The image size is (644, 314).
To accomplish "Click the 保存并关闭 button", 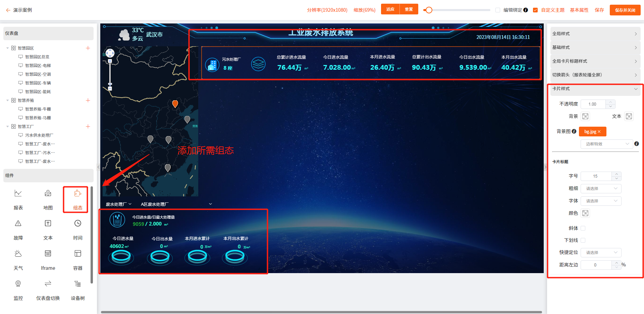I will [625, 10].
